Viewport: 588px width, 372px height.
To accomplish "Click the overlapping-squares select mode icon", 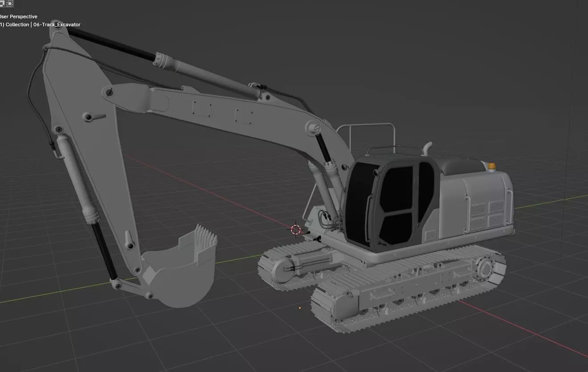I will [2, 3].
